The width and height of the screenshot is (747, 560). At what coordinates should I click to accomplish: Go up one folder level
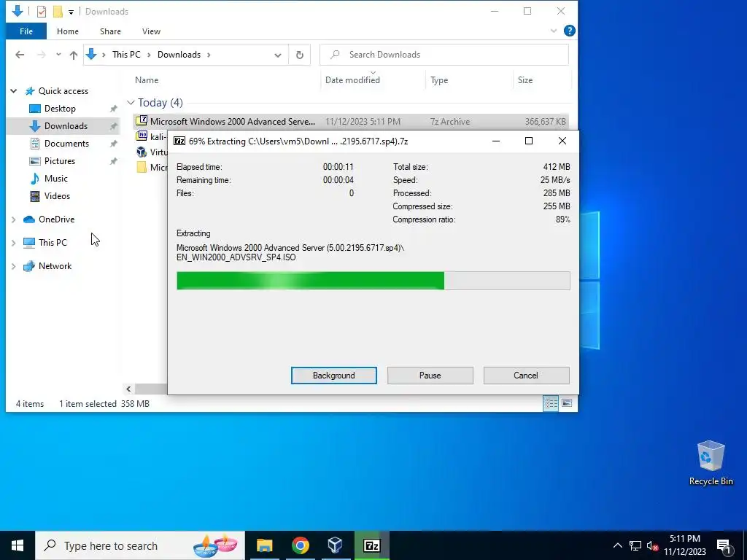74,55
